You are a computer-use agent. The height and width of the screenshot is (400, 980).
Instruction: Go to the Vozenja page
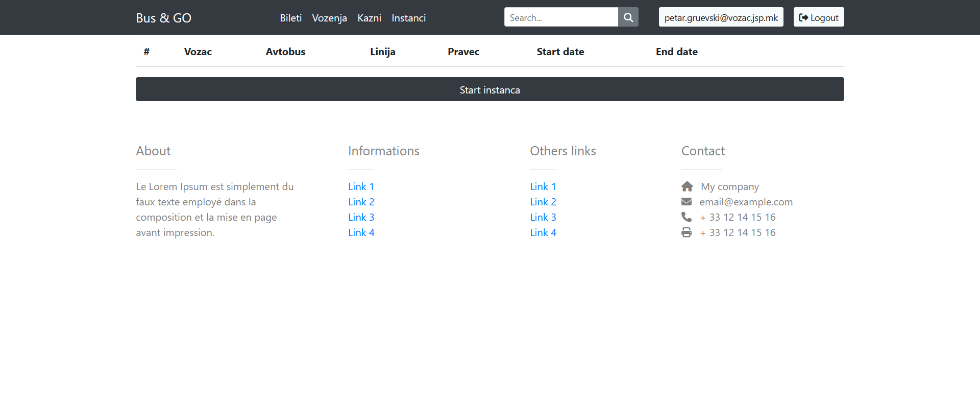tap(329, 18)
